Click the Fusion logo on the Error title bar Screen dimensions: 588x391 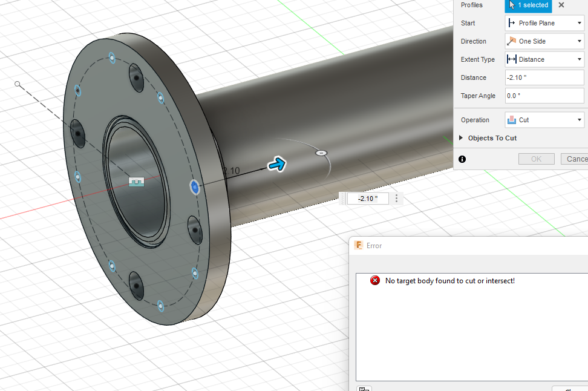pyautogui.click(x=358, y=246)
